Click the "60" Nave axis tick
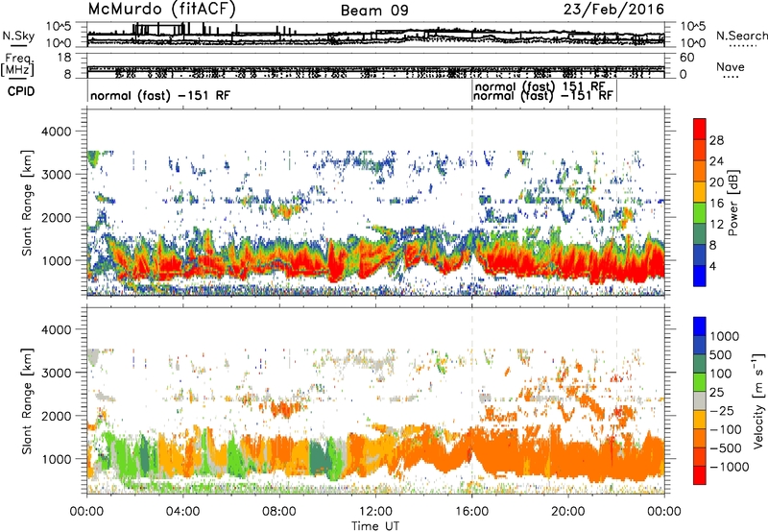 (687, 58)
